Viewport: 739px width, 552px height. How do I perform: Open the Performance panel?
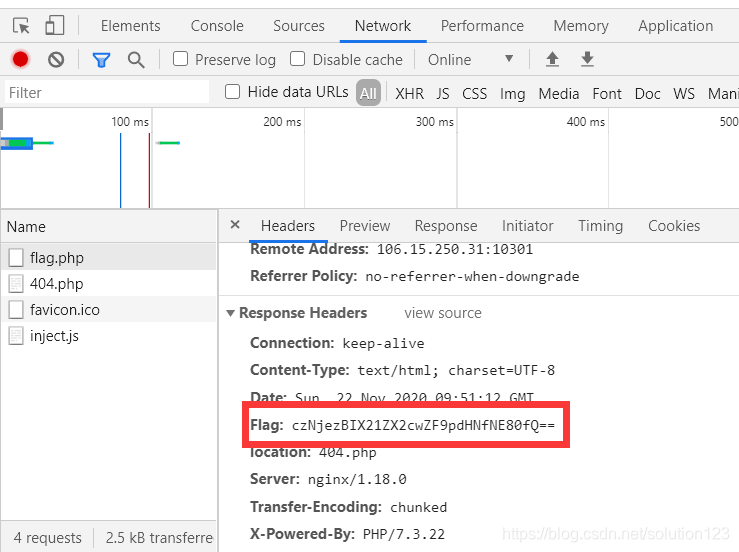coord(482,26)
